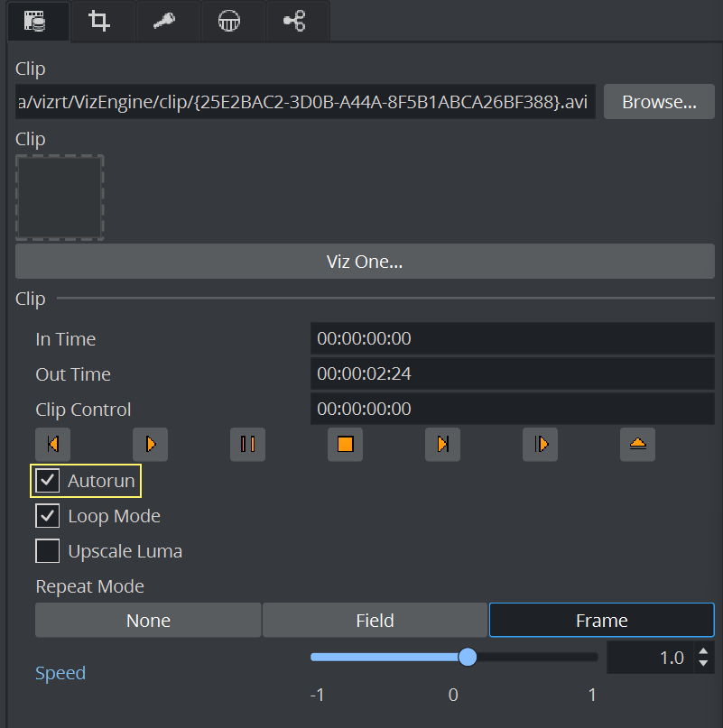Pause the clip playback

pos(247,444)
